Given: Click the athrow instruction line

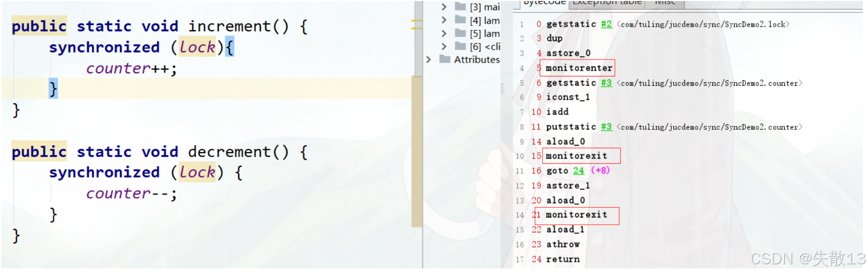Looking at the screenshot, I should point(563,245).
